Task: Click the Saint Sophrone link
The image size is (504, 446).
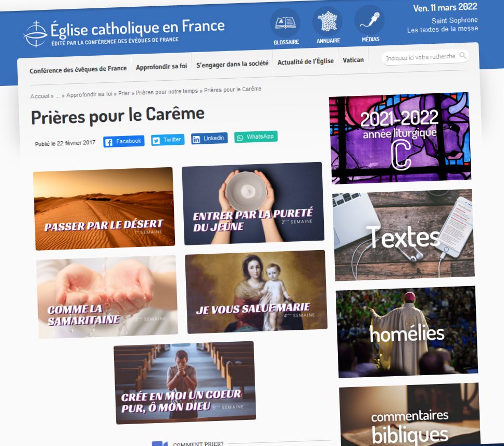Action: click(455, 20)
